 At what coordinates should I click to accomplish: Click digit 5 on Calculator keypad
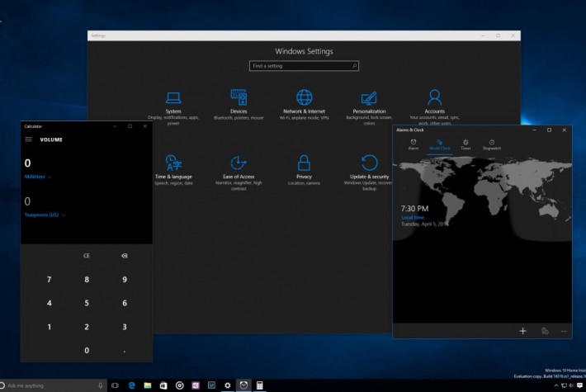tap(87, 303)
